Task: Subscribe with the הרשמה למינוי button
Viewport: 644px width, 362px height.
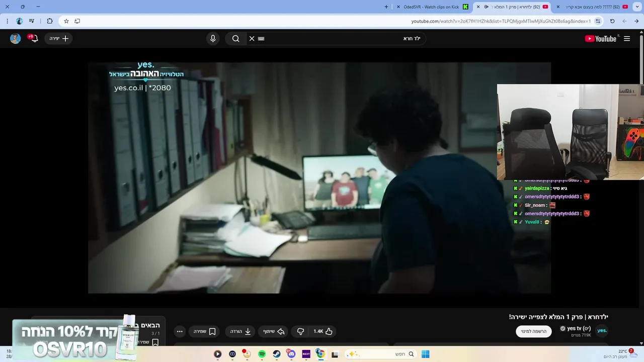Action: tap(533, 331)
